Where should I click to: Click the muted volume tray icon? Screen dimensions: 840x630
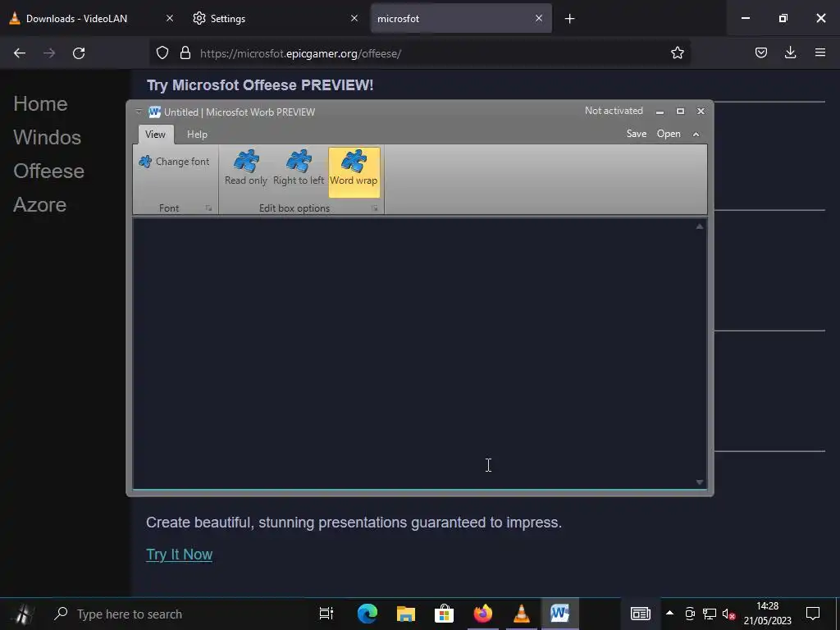(x=728, y=614)
